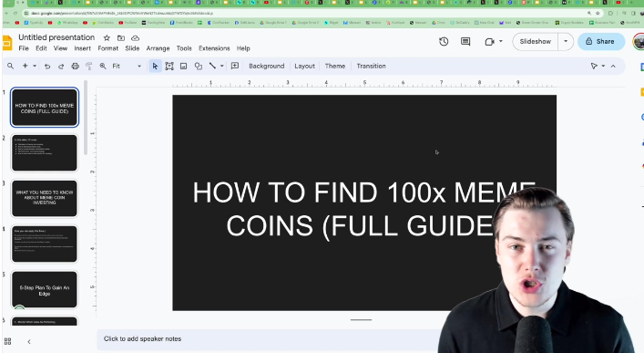This screenshot has height=353, width=644.
Task: Open the new slide layout dropdown arrow
Action: coord(35,66)
